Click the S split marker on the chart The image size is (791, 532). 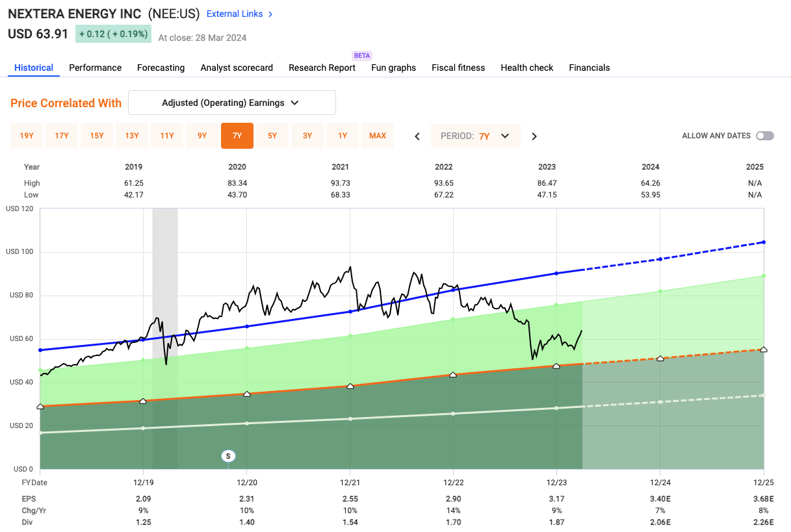coord(228,456)
